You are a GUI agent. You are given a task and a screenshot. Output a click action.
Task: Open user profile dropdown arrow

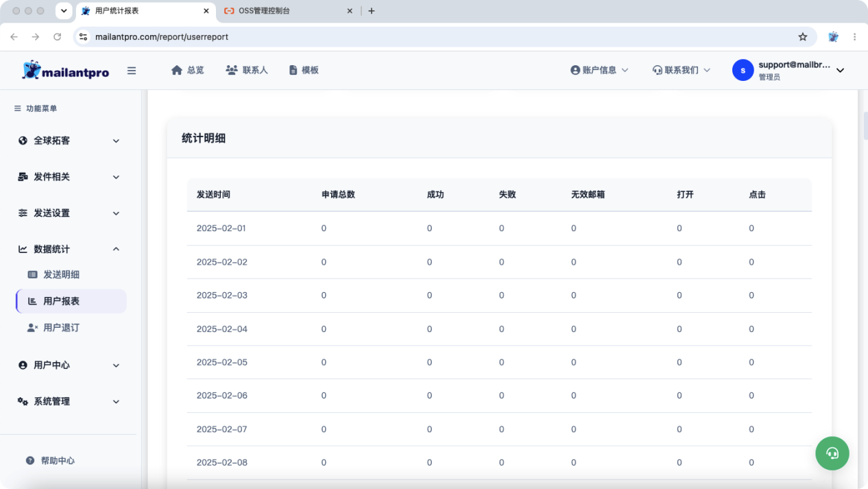pos(841,70)
